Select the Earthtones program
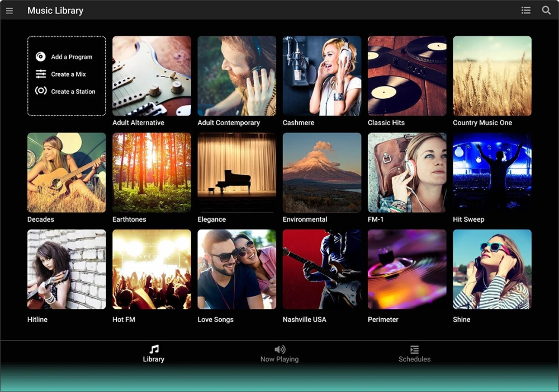Image resolution: width=559 pixels, height=392 pixels. click(x=151, y=173)
